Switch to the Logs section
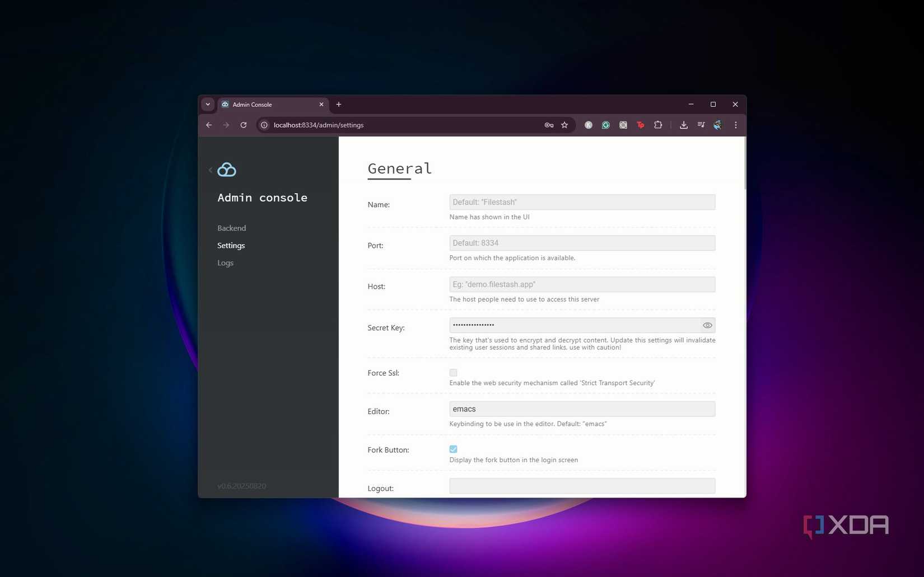The height and width of the screenshot is (577, 924). [225, 262]
